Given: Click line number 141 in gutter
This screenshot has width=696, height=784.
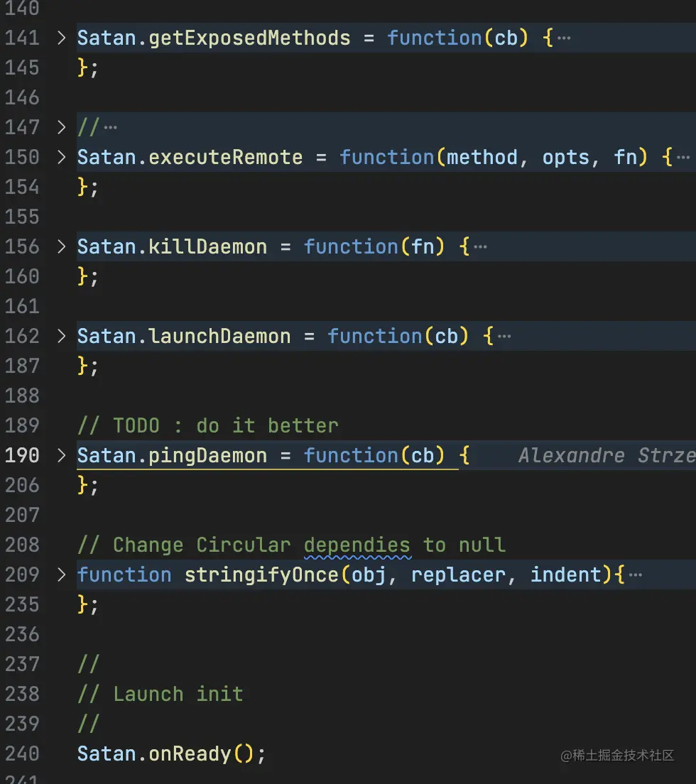Looking at the screenshot, I should [22, 38].
